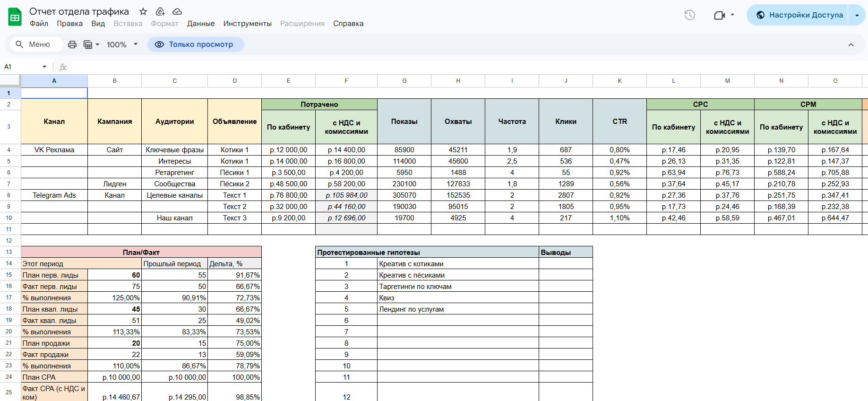
Task: Expand the arrow beside Настройки Доступа
Action: pyautogui.click(x=857, y=15)
